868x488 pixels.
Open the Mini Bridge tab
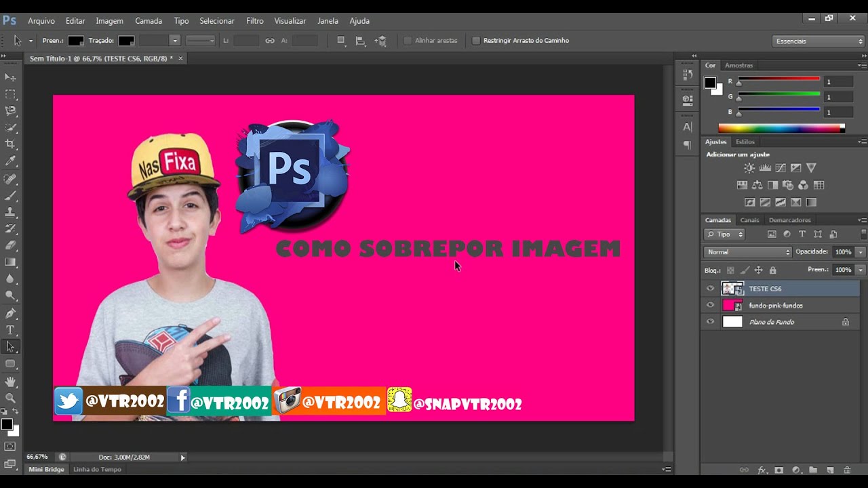(46, 469)
